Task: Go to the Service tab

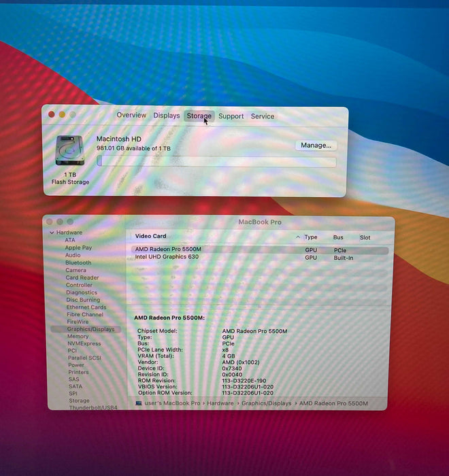Action: (263, 116)
